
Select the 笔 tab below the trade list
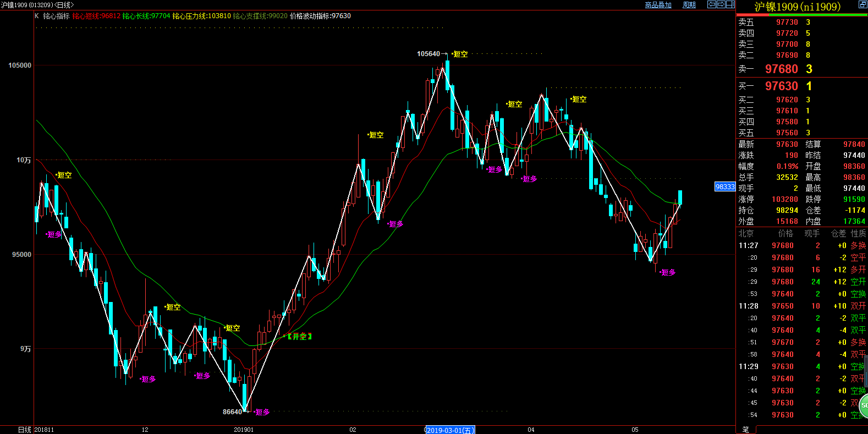(746, 430)
